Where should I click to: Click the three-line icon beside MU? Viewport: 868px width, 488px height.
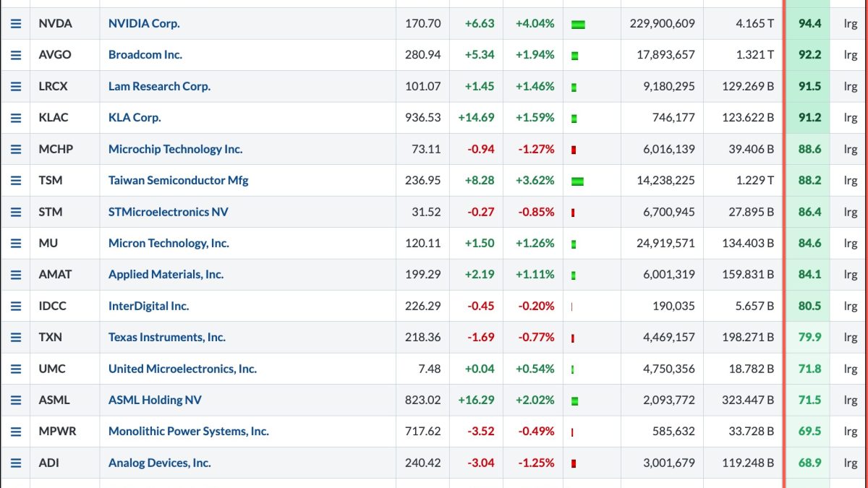pos(15,244)
